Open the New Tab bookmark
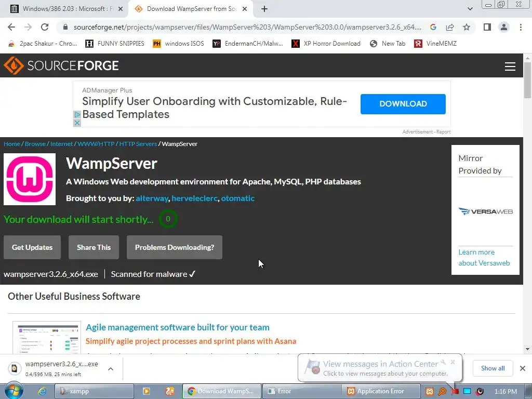 [388, 44]
